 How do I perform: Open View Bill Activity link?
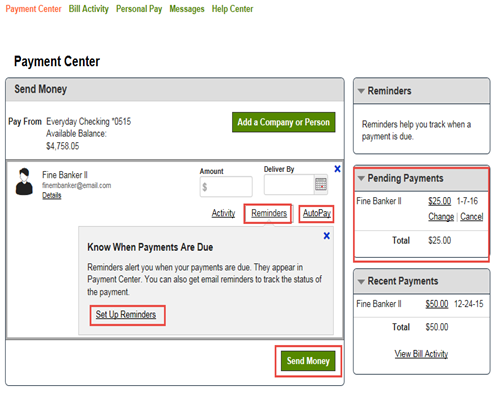421,354
